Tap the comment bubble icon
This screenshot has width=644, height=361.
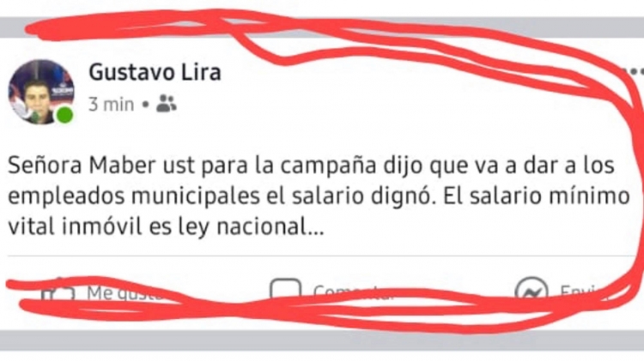pyautogui.click(x=285, y=291)
